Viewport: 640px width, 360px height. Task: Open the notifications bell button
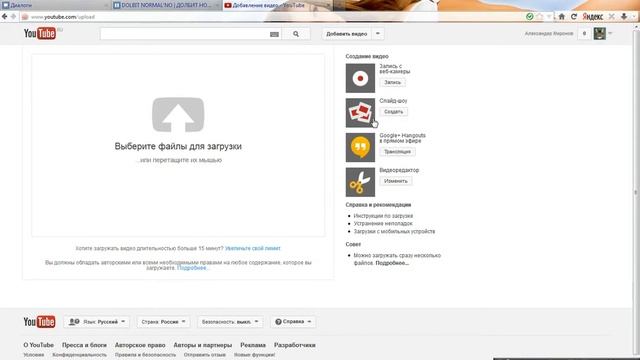pos(584,33)
